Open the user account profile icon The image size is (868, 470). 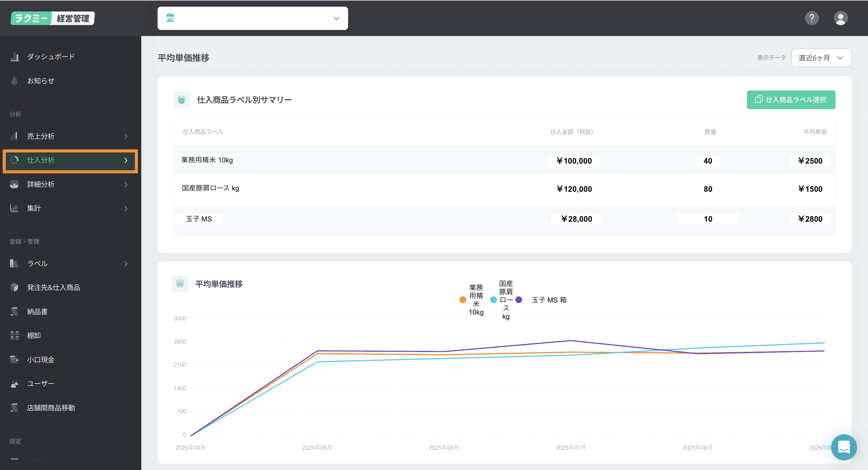click(x=840, y=18)
